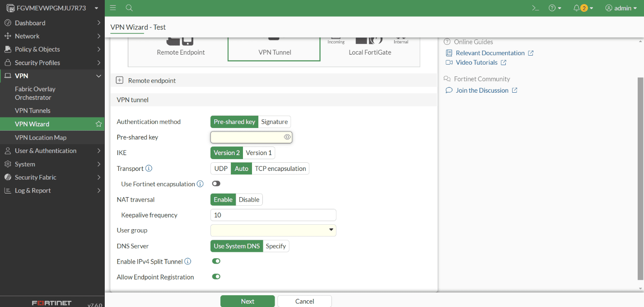
Task: Choose Signature authentication method
Action: point(275,122)
